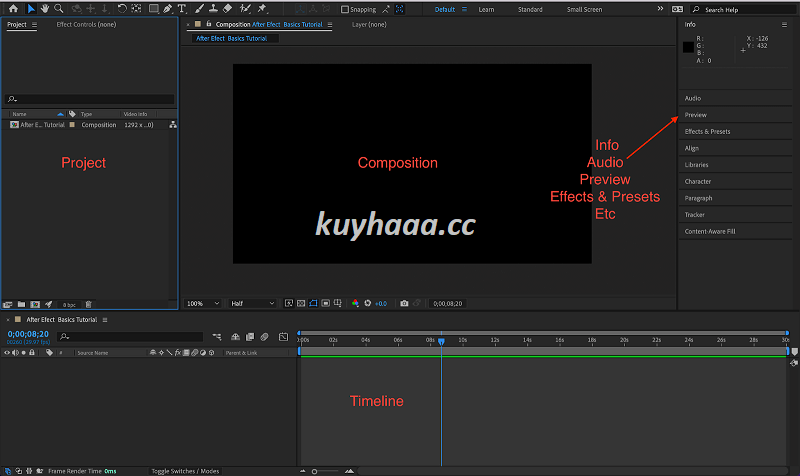Toggle transparency grid in viewer

[301, 303]
